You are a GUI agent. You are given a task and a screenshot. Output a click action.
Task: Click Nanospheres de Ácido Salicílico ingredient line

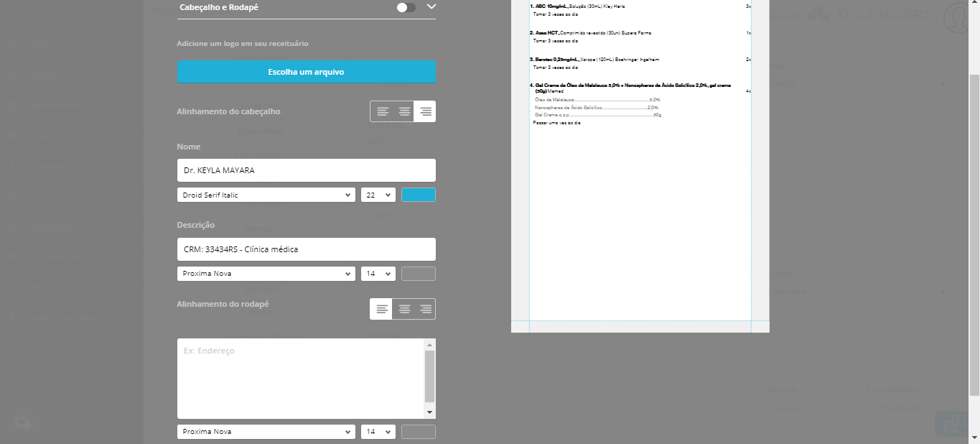coord(597,107)
